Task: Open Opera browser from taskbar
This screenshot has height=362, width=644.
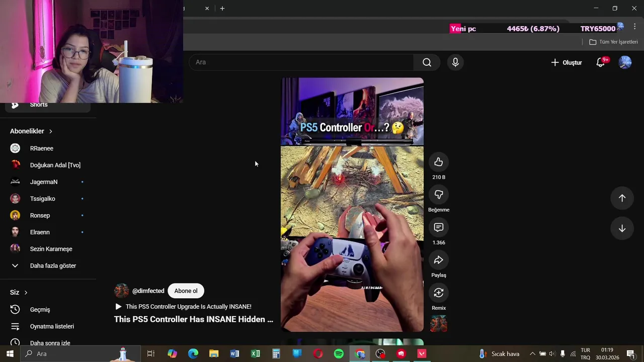Action: 318,354
